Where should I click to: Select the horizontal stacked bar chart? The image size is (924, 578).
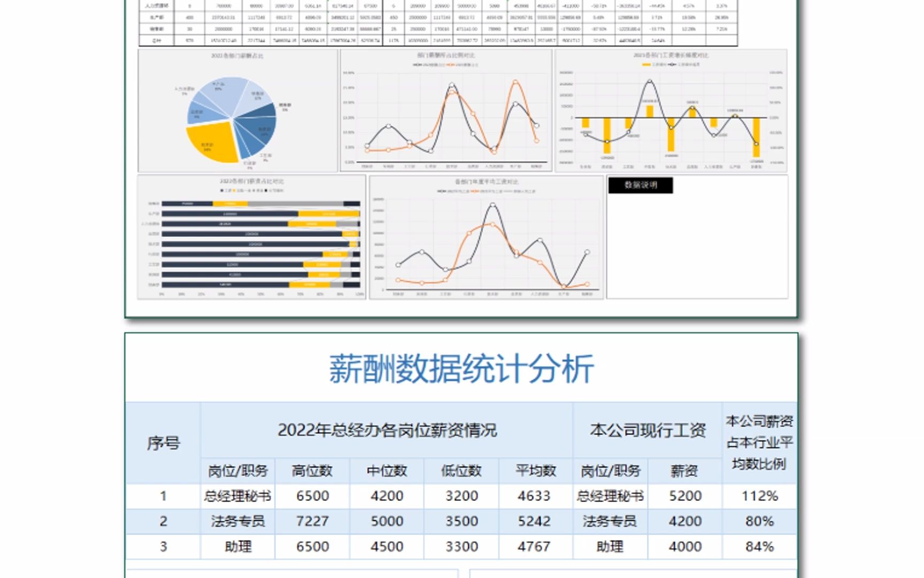click(x=252, y=237)
